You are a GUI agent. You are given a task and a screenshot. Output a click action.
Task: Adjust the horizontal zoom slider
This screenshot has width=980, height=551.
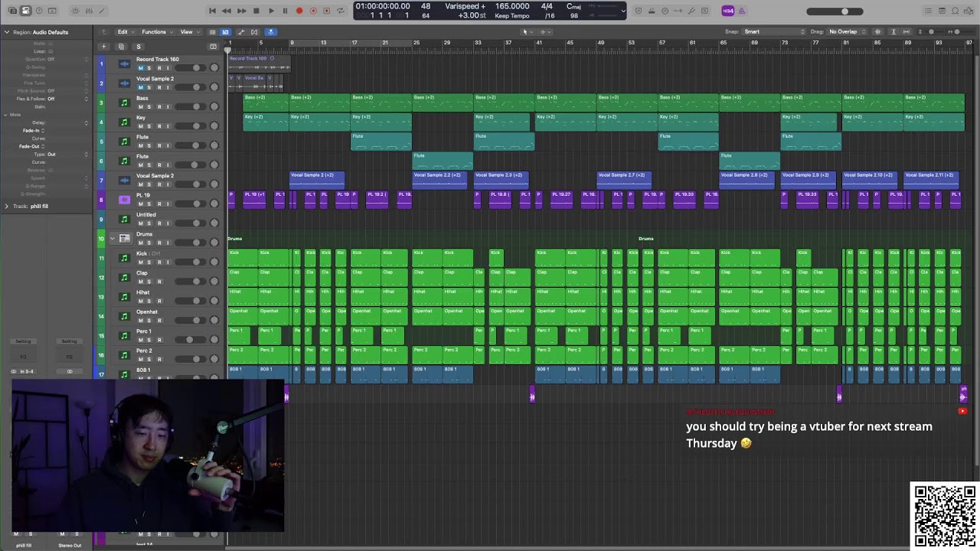(x=957, y=32)
